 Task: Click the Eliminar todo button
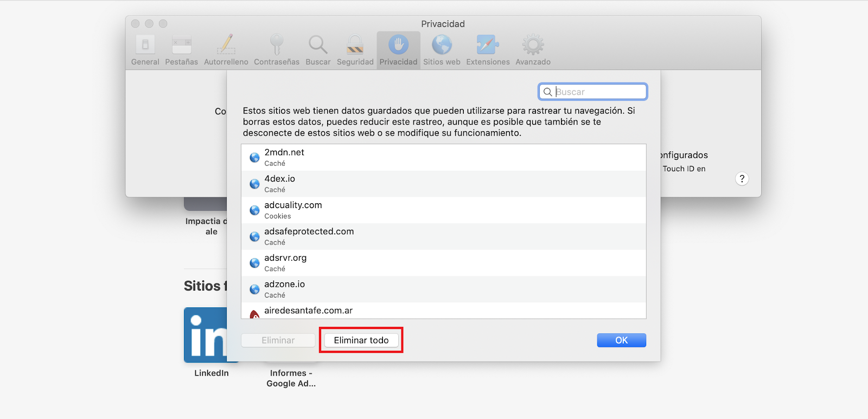point(361,340)
